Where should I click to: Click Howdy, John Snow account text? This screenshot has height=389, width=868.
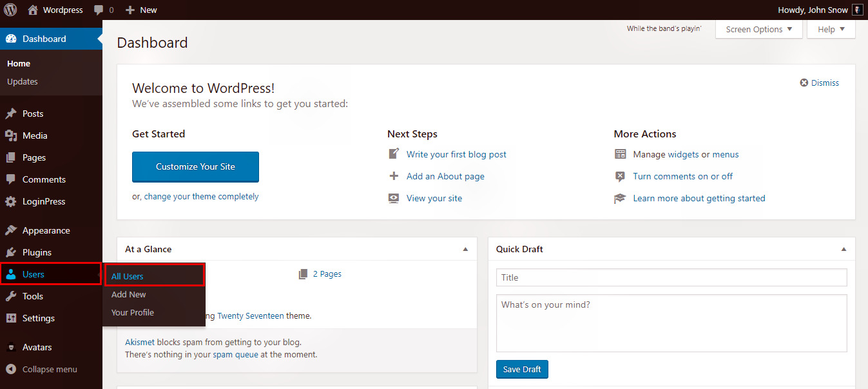pos(813,10)
